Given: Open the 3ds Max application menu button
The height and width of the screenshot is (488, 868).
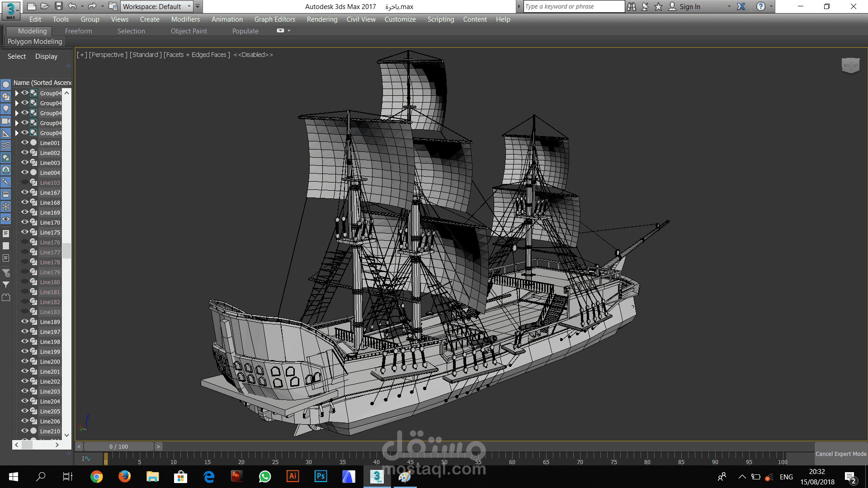Looking at the screenshot, I should point(11,10).
